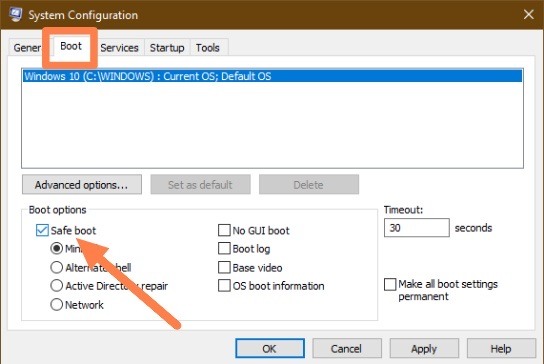
Task: Open Help for System Configuration
Action: point(501,348)
